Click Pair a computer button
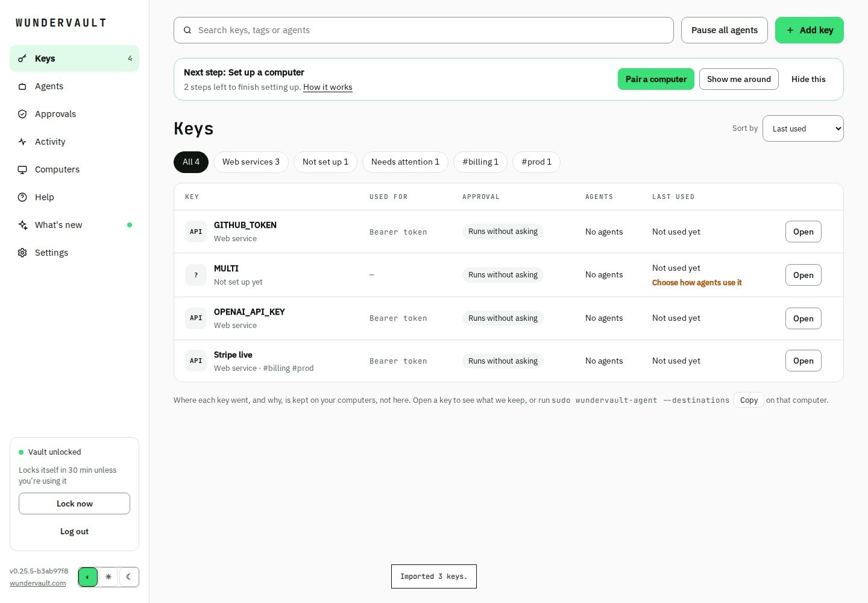This screenshot has height=603, width=868. tap(656, 79)
